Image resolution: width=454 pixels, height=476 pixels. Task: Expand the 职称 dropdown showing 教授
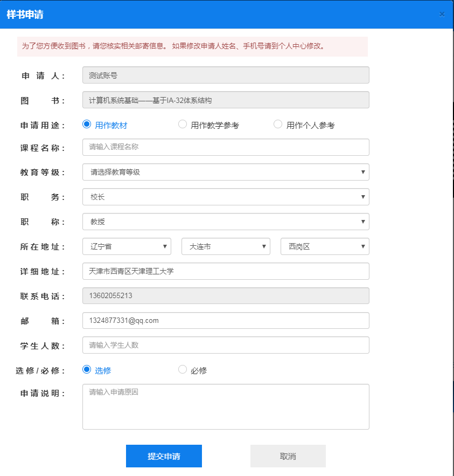[x=226, y=222]
